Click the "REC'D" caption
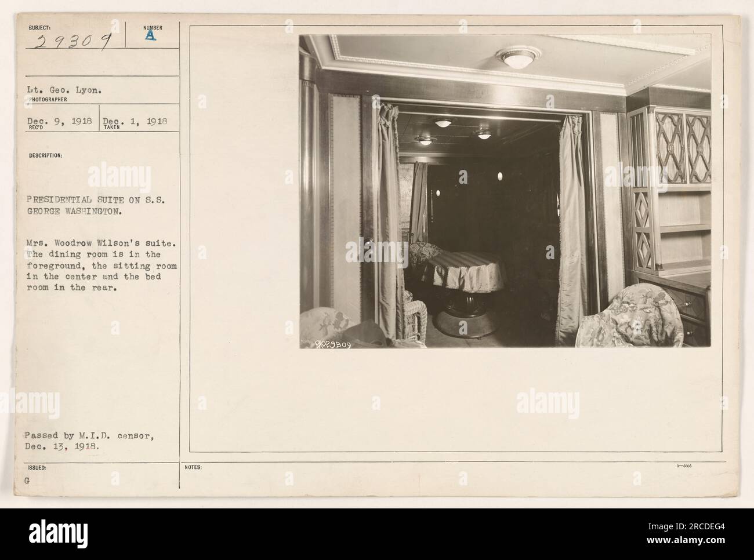The image size is (754, 560). click(x=35, y=129)
